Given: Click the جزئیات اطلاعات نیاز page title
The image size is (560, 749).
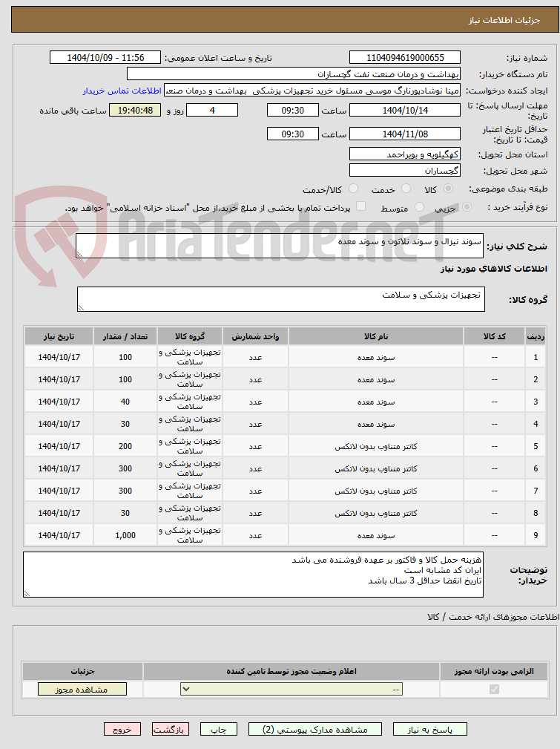Looking at the screenshot, I should coord(504,20).
